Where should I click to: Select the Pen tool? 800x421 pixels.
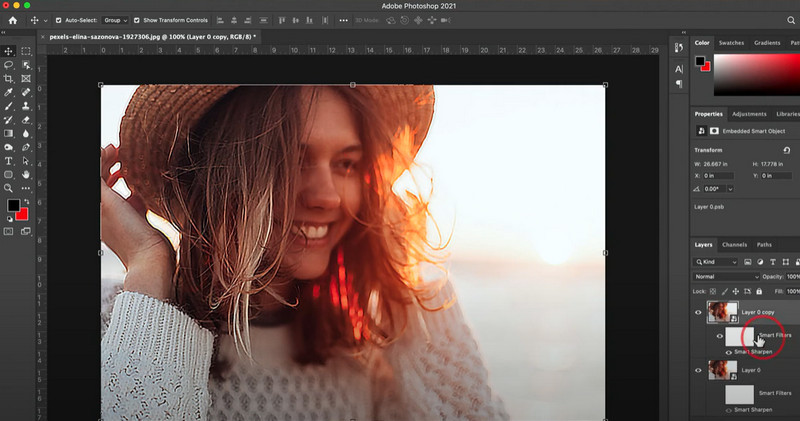[26, 147]
